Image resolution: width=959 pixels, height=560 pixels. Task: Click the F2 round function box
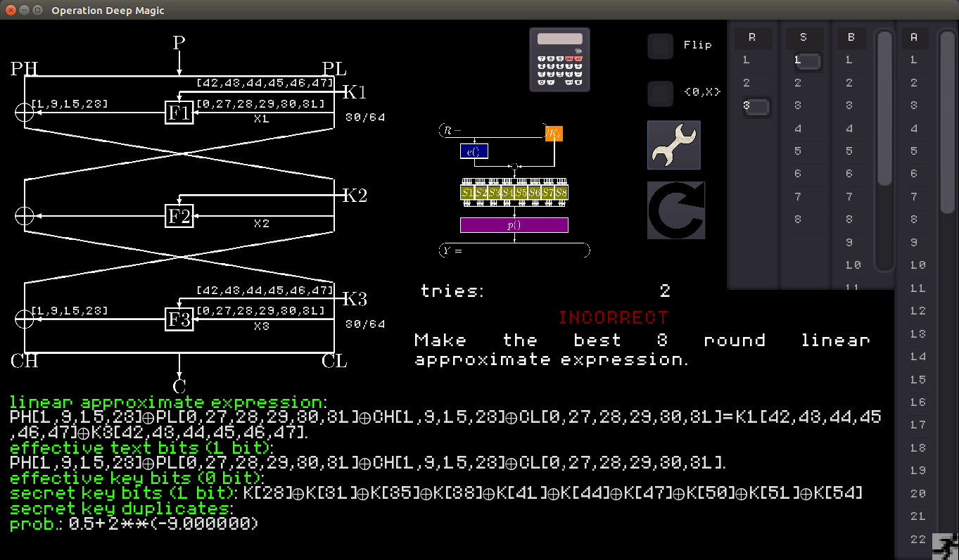[178, 217]
